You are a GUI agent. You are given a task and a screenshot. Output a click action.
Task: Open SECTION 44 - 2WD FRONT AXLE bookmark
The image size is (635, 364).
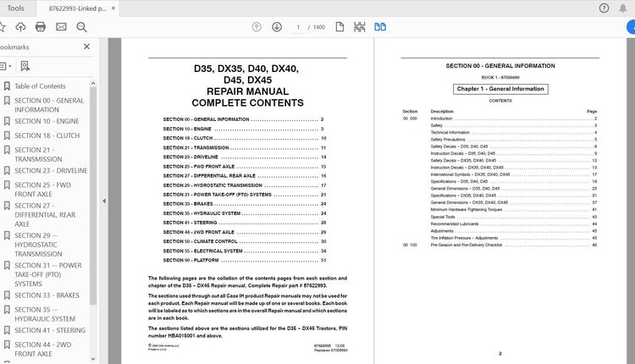(x=42, y=349)
